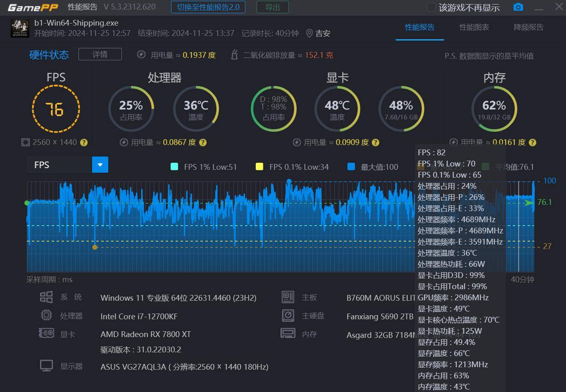566x392 pixels.
Task: Click the CO2 emission bottle icon
Action: tap(234, 55)
